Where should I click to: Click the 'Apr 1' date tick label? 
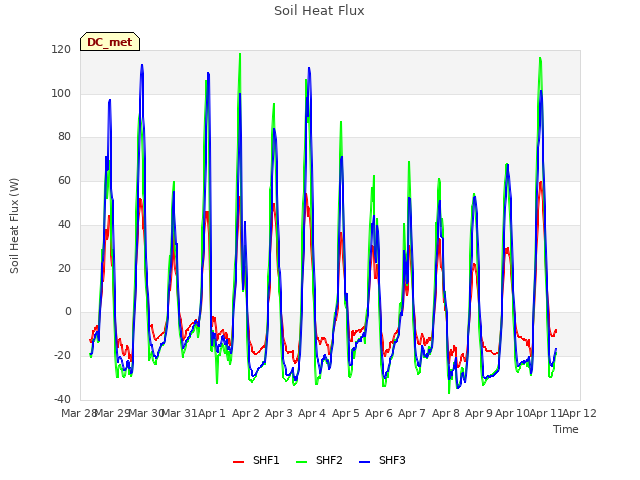pos(212,413)
